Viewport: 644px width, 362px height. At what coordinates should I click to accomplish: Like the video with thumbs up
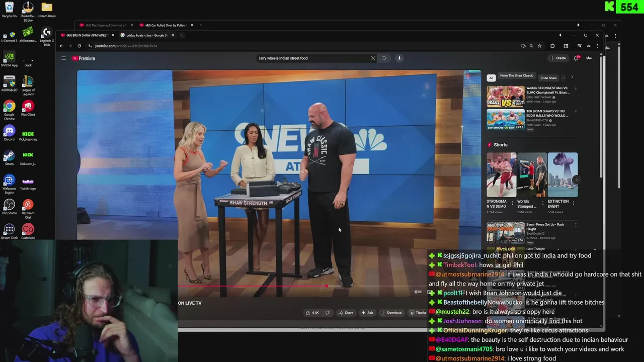point(312,313)
